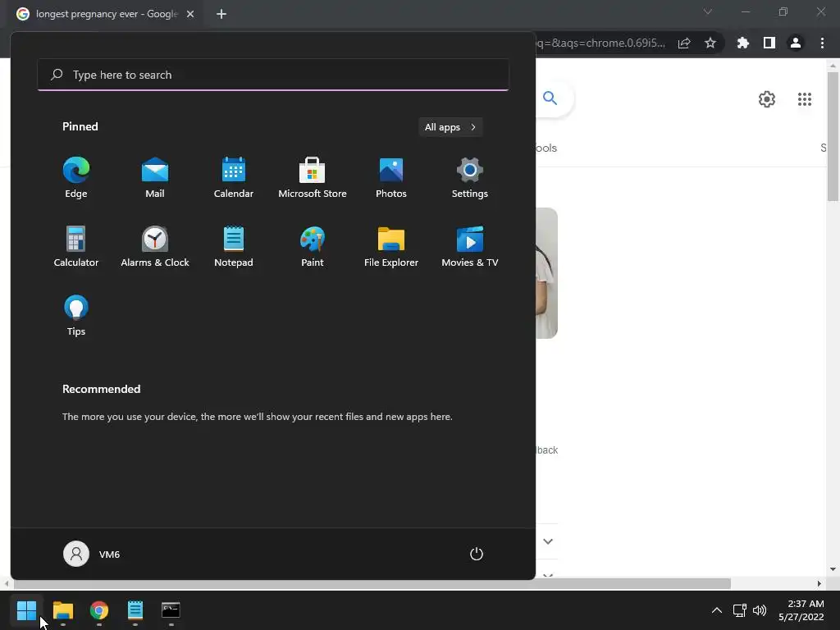Open File Explorer from the taskbar
This screenshot has width=840, height=630.
tap(63, 610)
